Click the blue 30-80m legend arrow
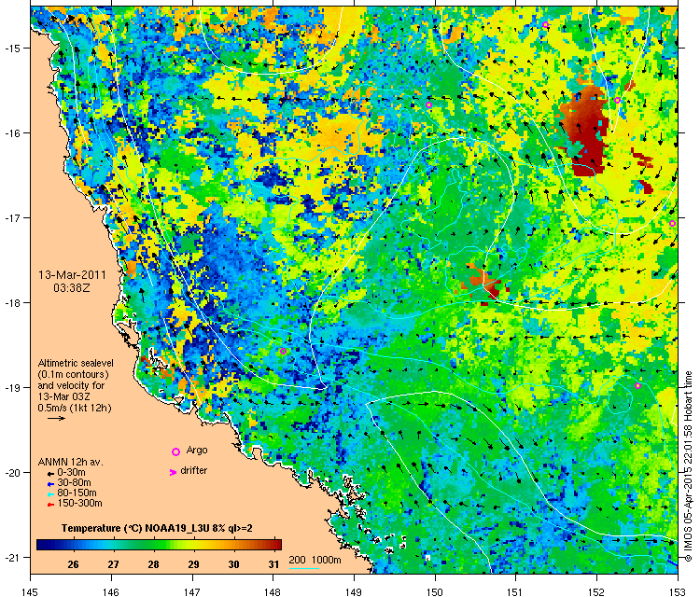Viewport: 700px width, 597px height. click(51, 484)
